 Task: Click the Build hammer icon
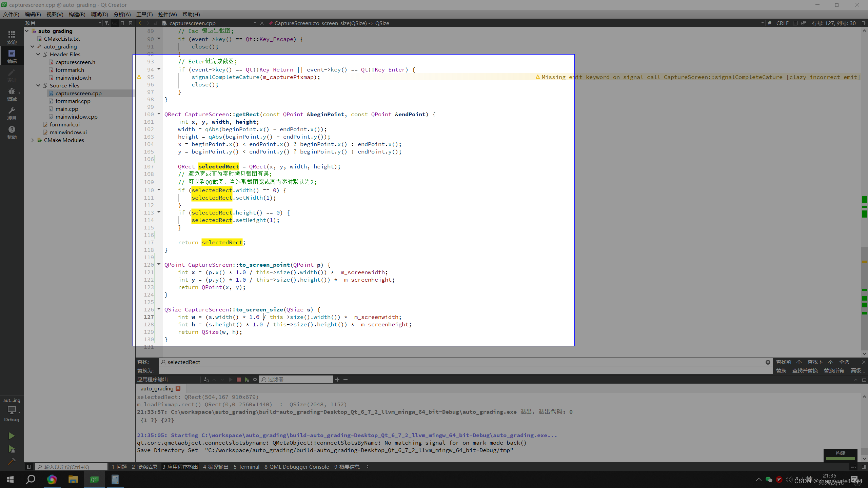pos(11,461)
